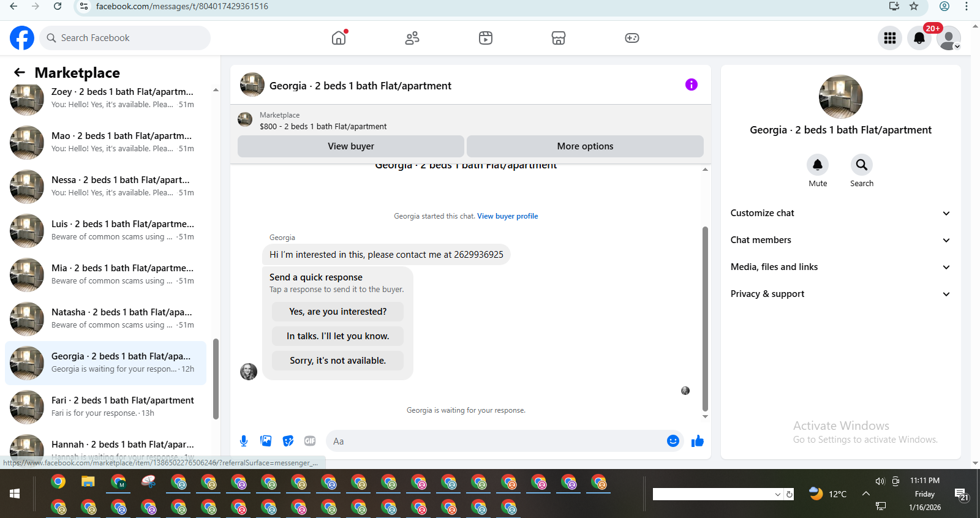Open the Windows Start button
Image resolution: width=980 pixels, height=518 pixels.
click(15, 494)
